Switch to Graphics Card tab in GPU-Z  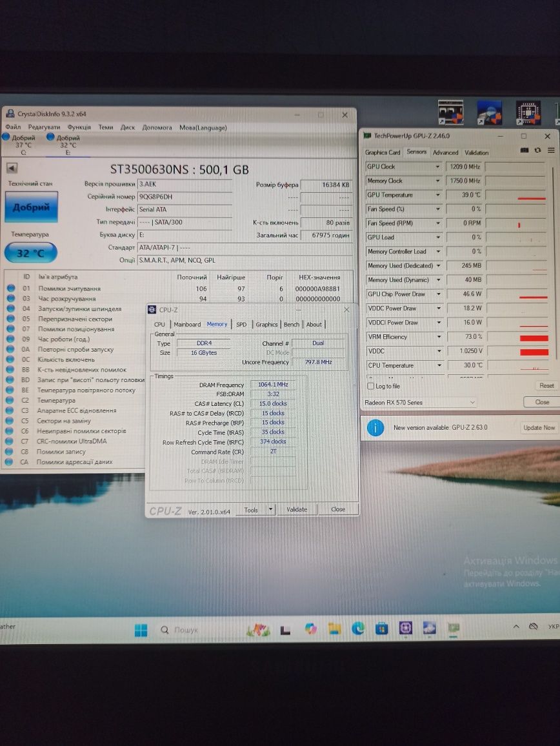[383, 153]
